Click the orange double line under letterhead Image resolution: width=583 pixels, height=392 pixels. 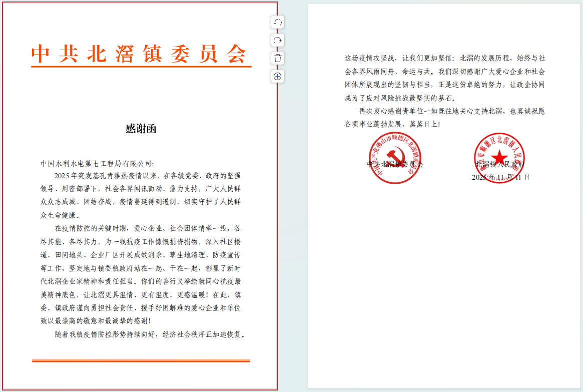coord(141,67)
